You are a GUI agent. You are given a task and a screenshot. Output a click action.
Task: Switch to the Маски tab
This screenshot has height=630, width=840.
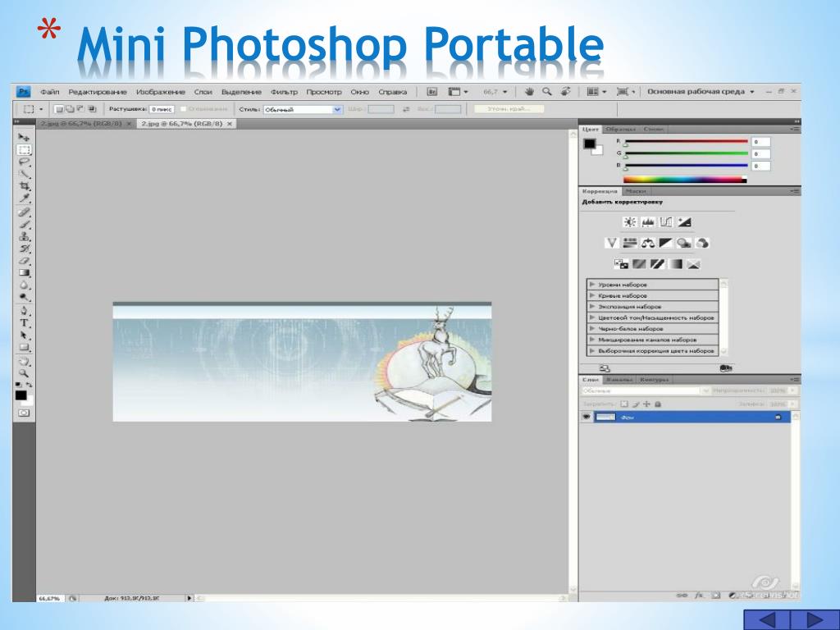(x=636, y=190)
